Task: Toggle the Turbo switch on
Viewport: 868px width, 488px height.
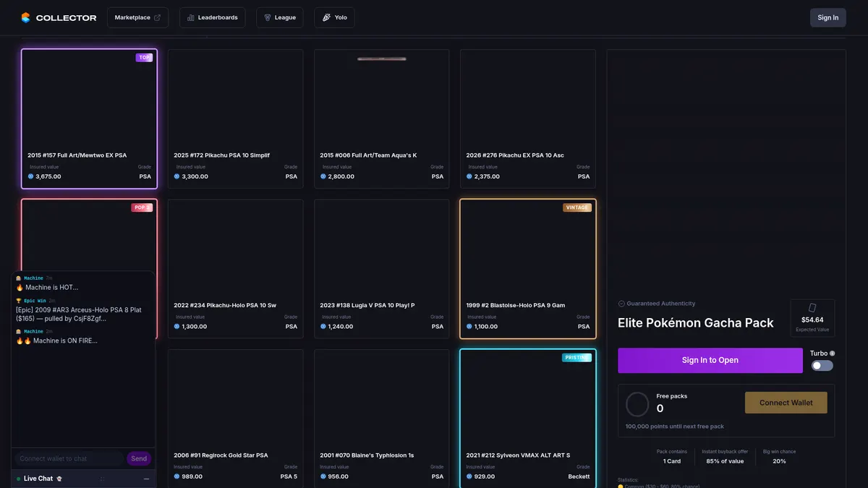Action: [x=822, y=366]
